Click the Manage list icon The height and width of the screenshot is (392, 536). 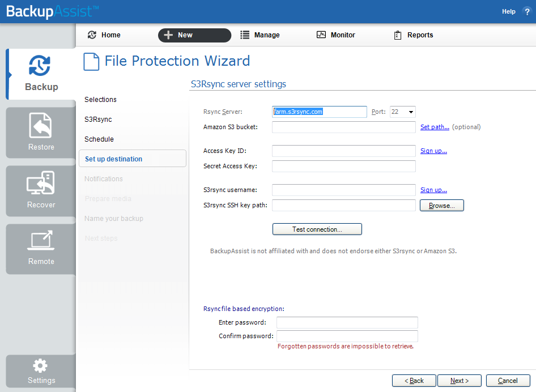245,35
